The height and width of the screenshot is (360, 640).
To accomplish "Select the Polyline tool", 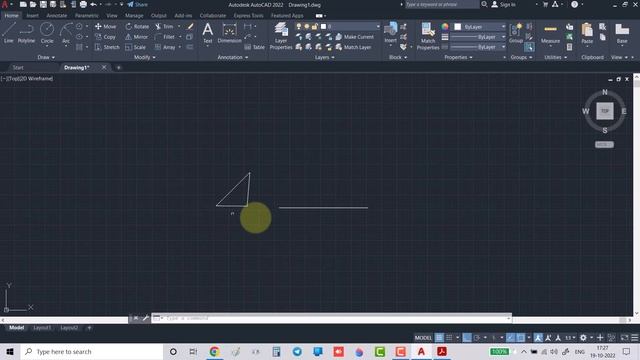I will tap(26, 33).
